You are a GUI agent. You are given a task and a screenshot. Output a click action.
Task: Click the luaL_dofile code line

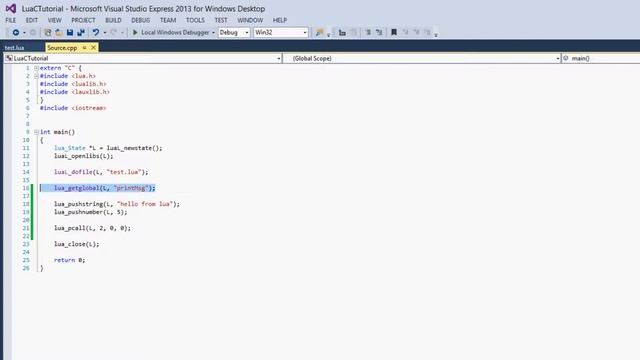click(101, 172)
